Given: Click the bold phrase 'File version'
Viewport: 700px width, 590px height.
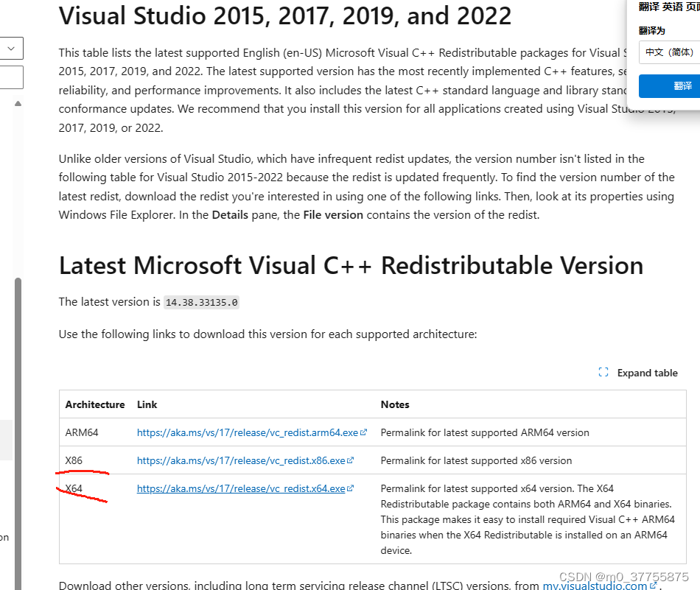Looking at the screenshot, I should point(333,214).
